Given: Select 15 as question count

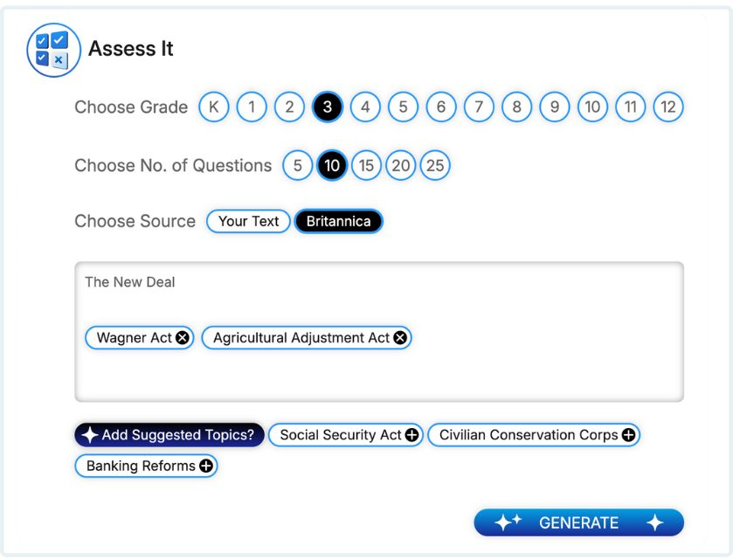Looking at the screenshot, I should point(366,166).
